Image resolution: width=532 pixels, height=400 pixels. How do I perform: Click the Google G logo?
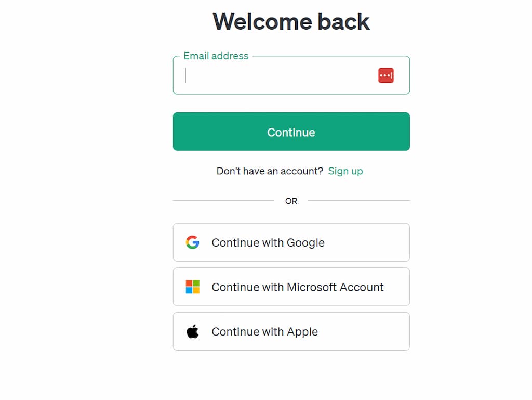pos(192,242)
